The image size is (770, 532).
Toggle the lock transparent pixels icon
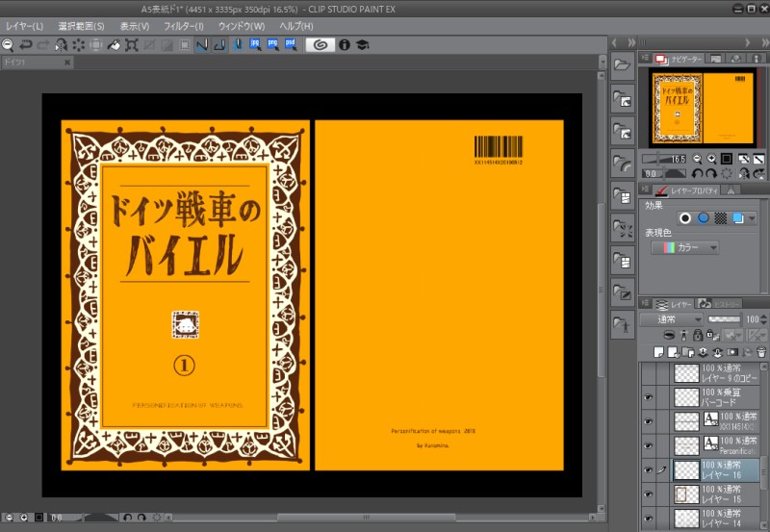tap(712, 335)
